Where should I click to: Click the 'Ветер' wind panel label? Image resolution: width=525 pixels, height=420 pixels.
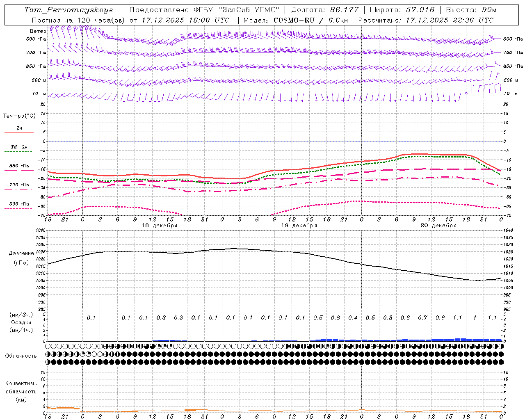click(x=38, y=31)
